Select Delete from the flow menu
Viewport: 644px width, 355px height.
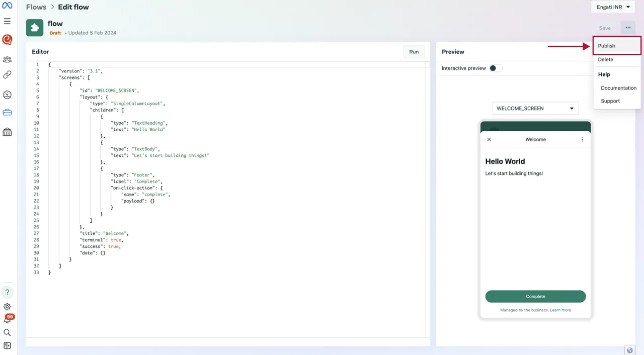pyautogui.click(x=605, y=59)
